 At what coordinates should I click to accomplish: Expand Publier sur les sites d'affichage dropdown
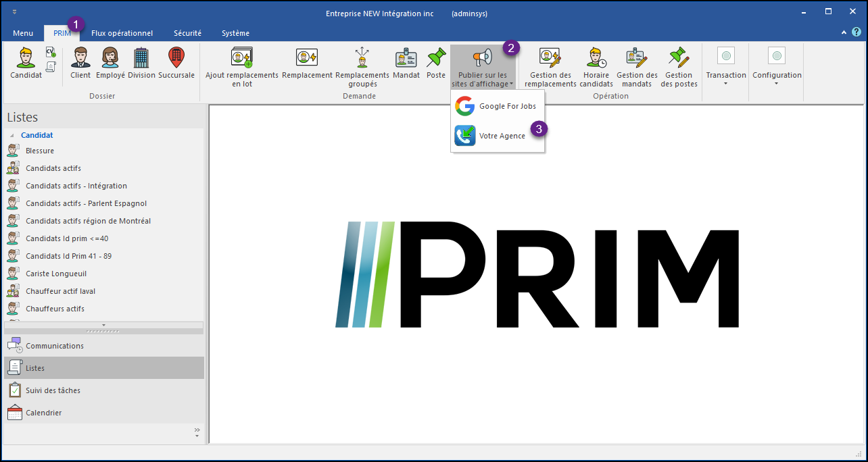point(483,68)
